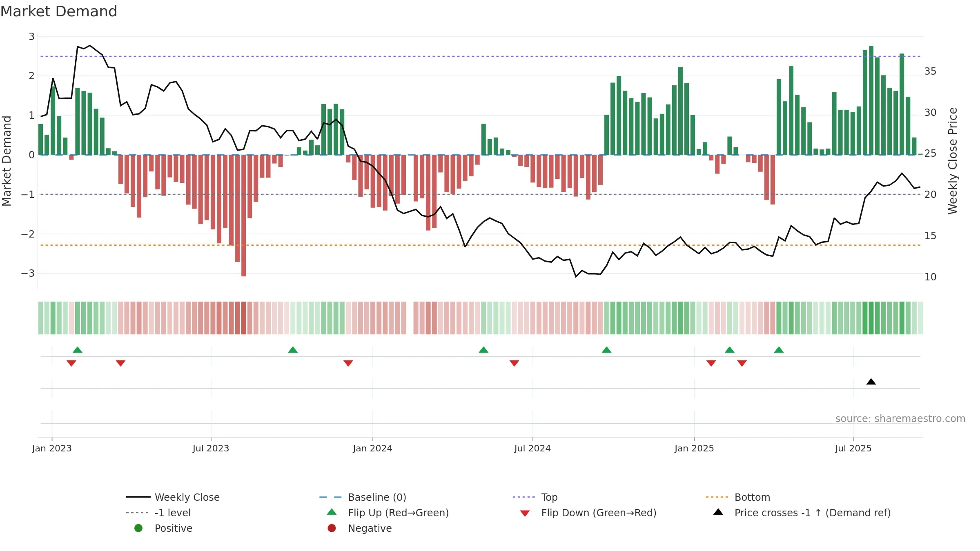Click the black triangle icon in legend

[718, 512]
